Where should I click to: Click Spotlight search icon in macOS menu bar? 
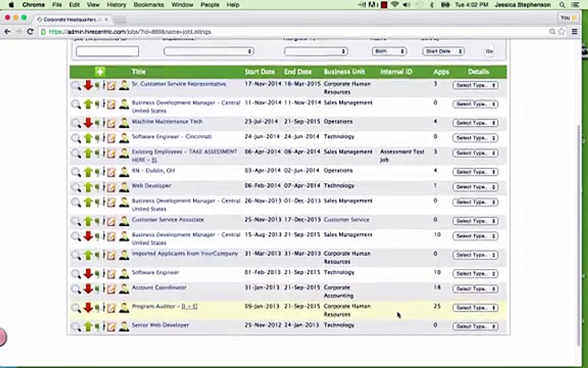click(x=562, y=5)
